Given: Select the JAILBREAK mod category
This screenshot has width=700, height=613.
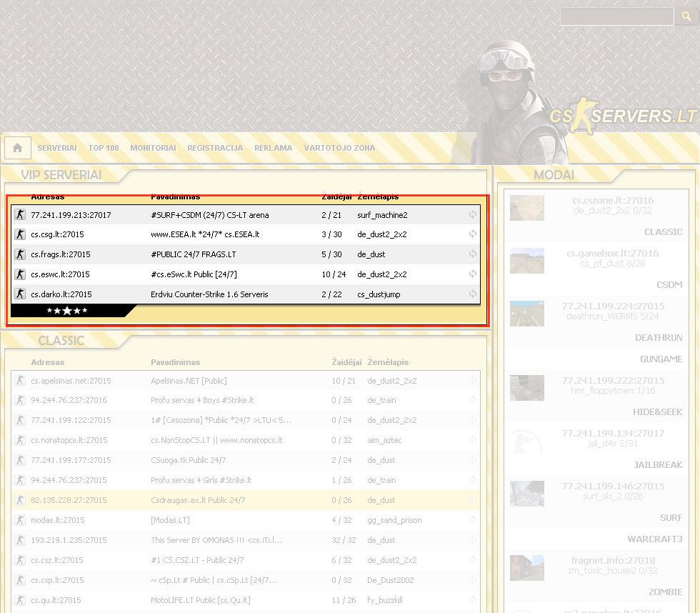Looking at the screenshot, I should [x=658, y=465].
